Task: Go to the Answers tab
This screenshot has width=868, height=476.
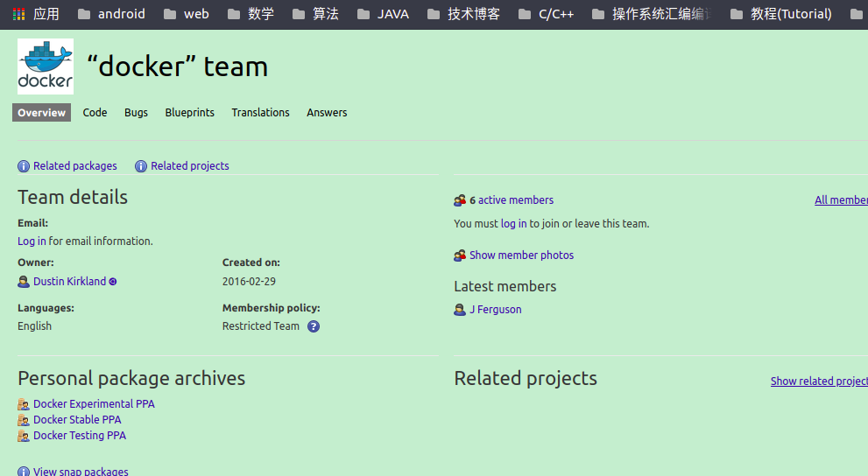Action: coord(327,112)
